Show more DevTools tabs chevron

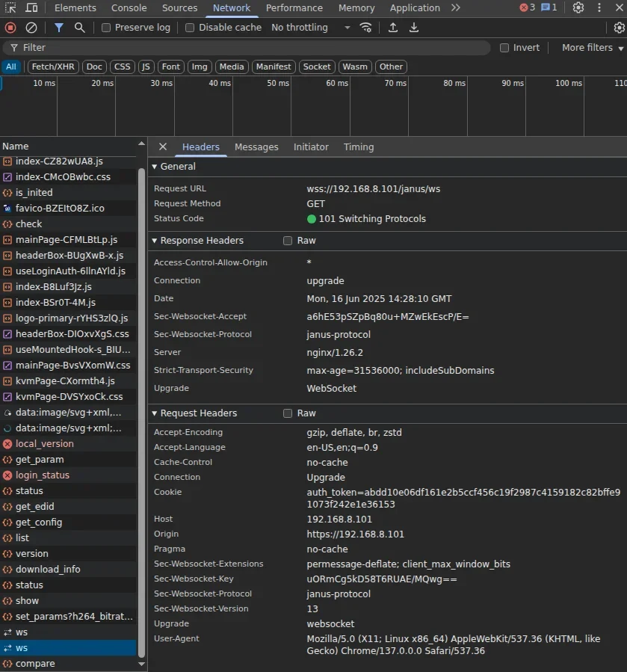456,7
